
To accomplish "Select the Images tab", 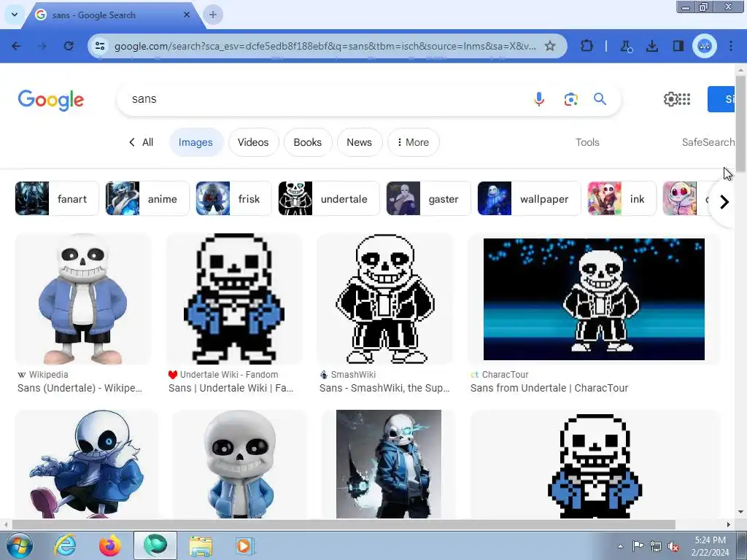I will (x=196, y=142).
